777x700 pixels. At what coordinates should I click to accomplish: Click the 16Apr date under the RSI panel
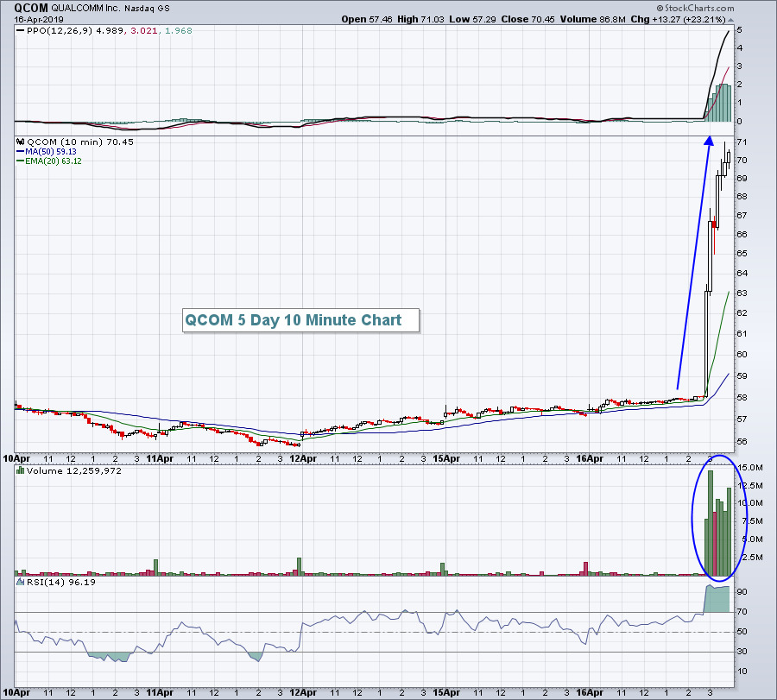coord(589,692)
